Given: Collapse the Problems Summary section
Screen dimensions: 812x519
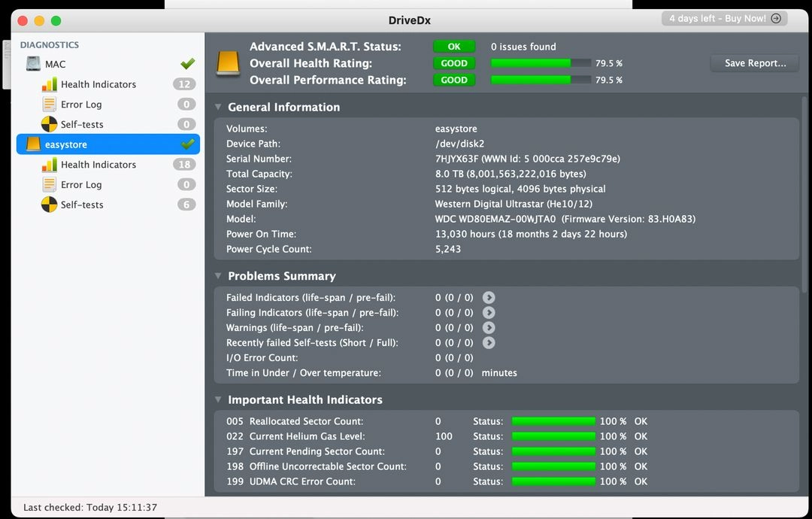Looking at the screenshot, I should click(219, 276).
